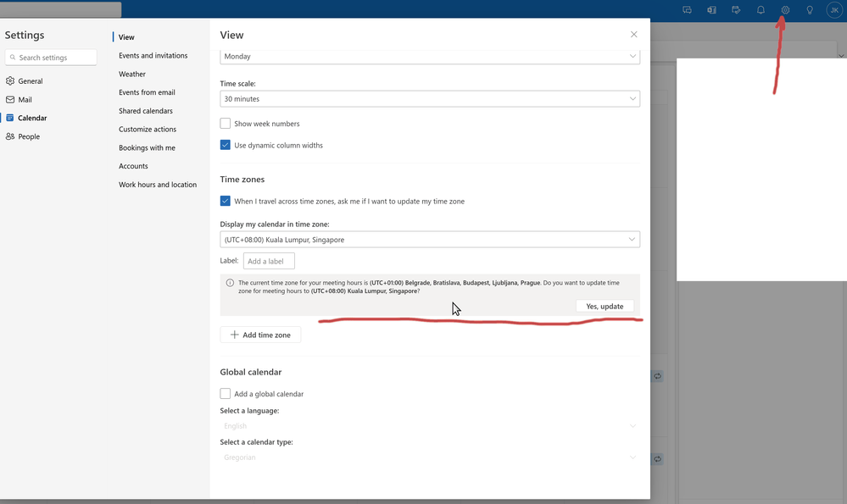Open Events and invitations settings
The width and height of the screenshot is (847, 504).
tap(153, 56)
